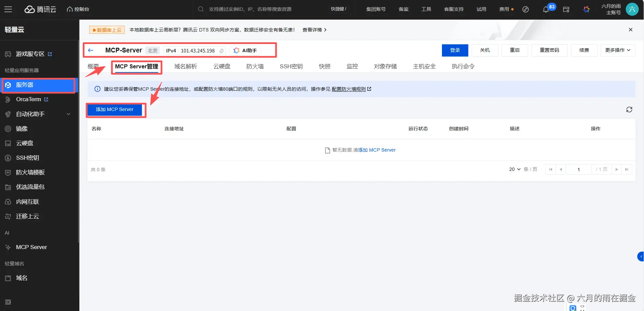This screenshot has width=644, height=311.
Task: Open 集团账号 in the top navigation
Action: click(x=376, y=9)
